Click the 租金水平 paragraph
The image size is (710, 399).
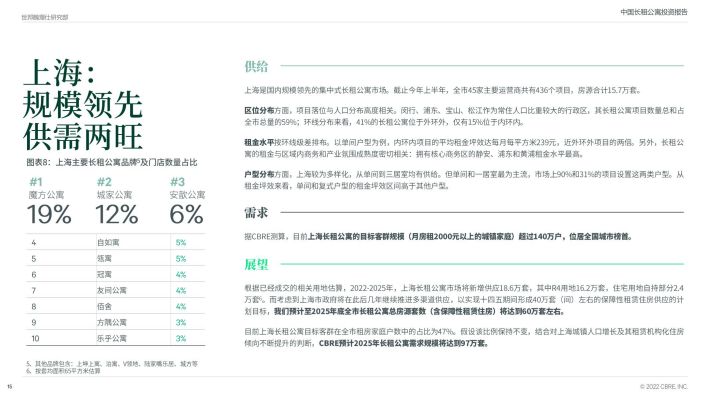(x=464, y=148)
